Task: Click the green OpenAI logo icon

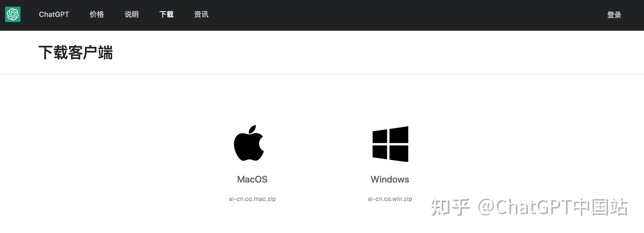Action: 13,14
